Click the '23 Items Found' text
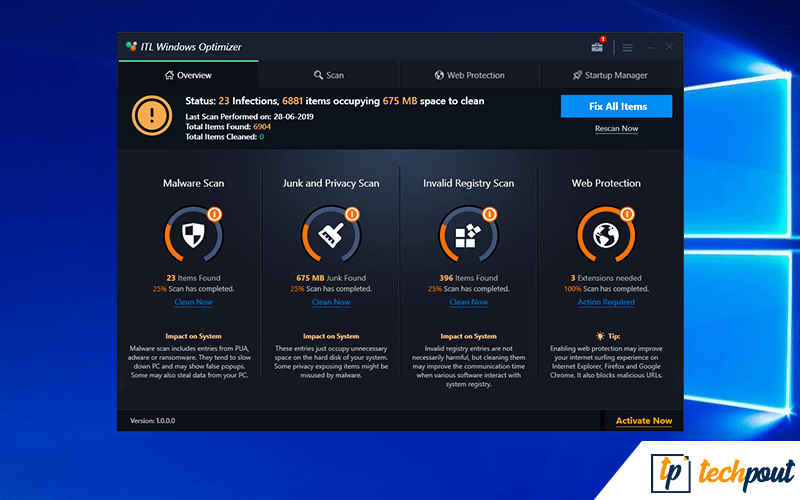The image size is (800, 500). coord(193,278)
